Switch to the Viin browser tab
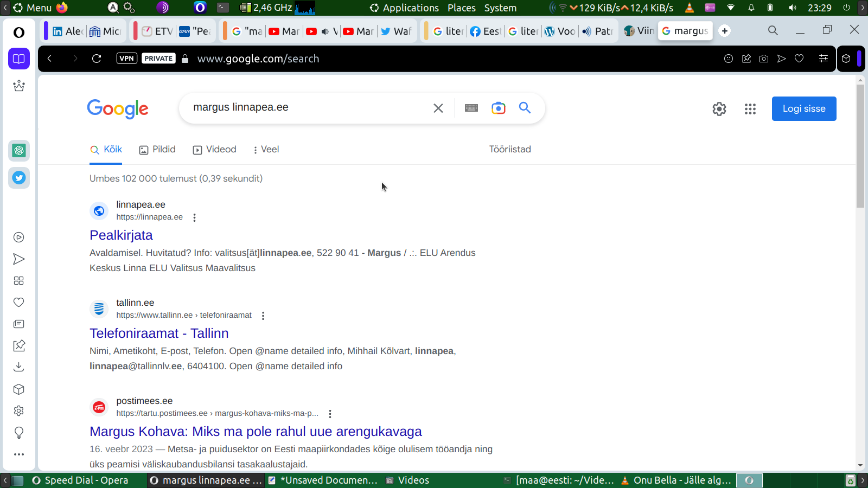The height and width of the screenshot is (488, 868). click(x=639, y=31)
